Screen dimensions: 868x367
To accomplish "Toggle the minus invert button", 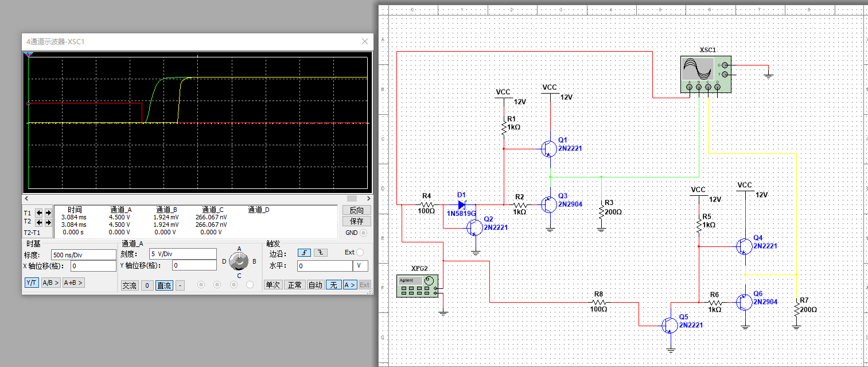I will [180, 285].
